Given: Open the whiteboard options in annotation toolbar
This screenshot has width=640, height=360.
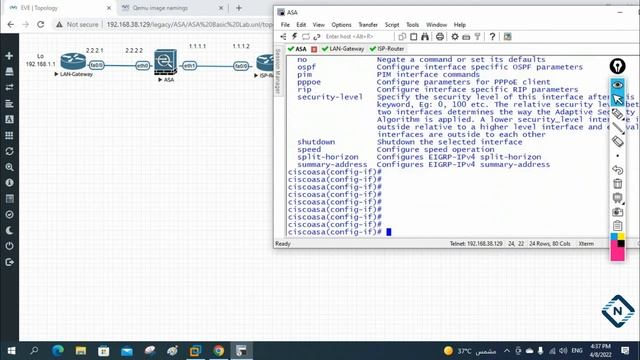Looking at the screenshot, I should coord(618,198).
